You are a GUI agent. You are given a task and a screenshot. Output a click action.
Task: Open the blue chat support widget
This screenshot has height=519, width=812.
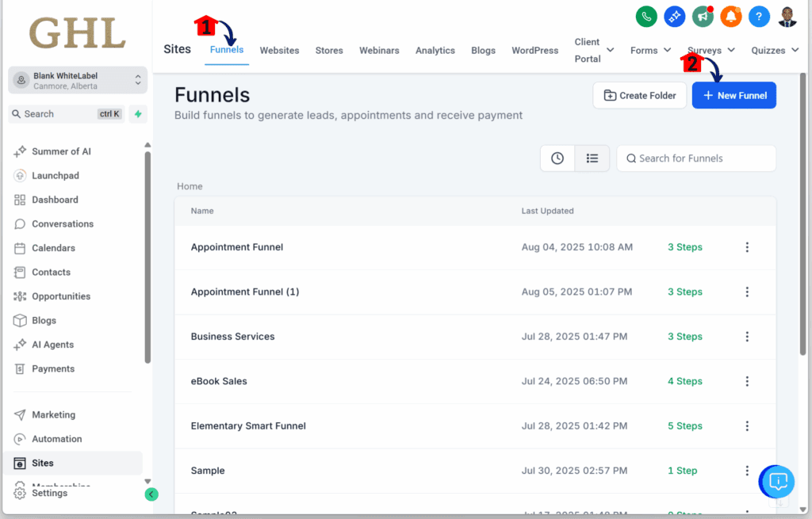777,482
